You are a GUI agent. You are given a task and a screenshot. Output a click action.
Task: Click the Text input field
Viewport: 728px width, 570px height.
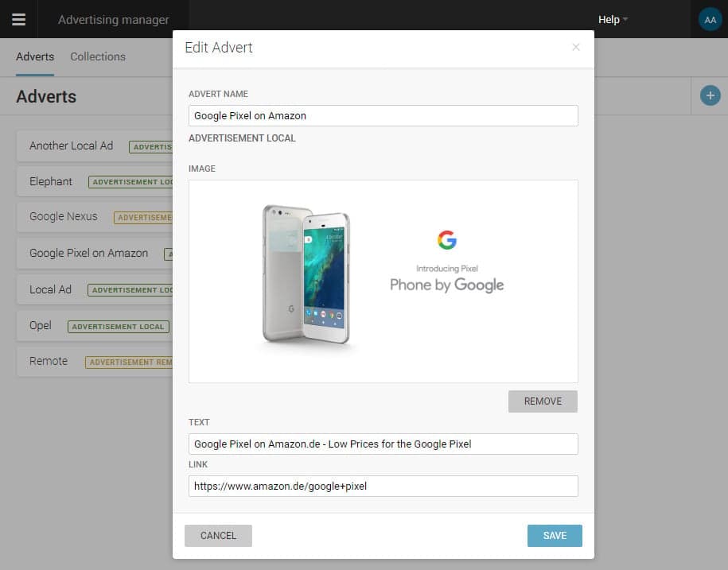point(383,444)
